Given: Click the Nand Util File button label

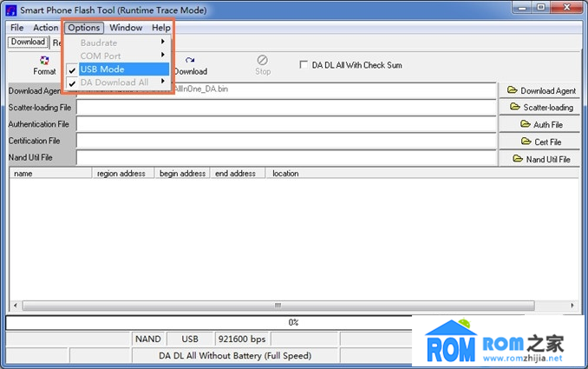Looking at the screenshot, I should pyautogui.click(x=548, y=159).
